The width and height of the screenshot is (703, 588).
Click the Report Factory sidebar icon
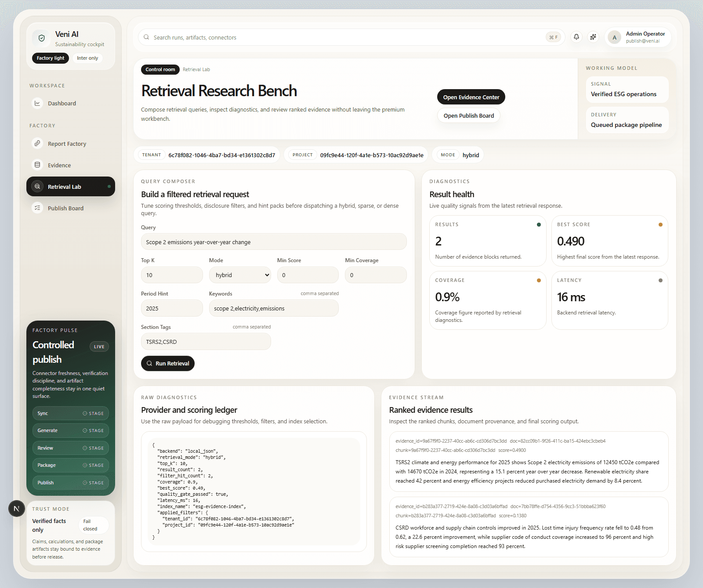37,144
